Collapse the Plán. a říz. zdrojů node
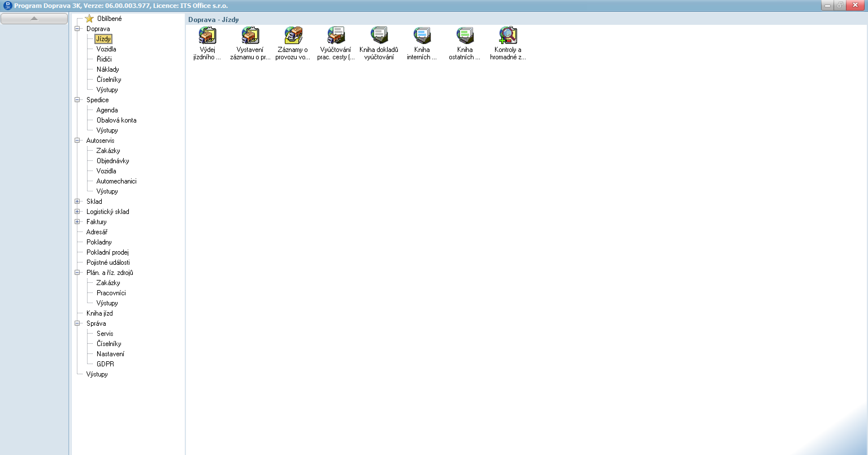Screen dimensions: 868x455 pos(77,272)
